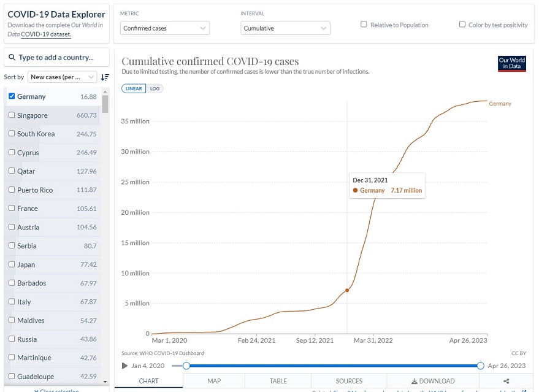Enable the Relative to Population checkbox
Viewport: 539px width, 392px height.
[364, 25]
